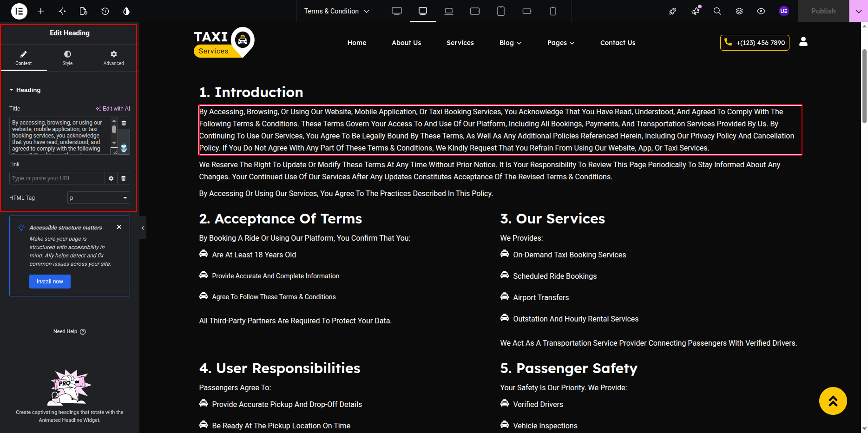Switch to widescreen monitor device view
This screenshot has width=868, height=433.
click(397, 11)
